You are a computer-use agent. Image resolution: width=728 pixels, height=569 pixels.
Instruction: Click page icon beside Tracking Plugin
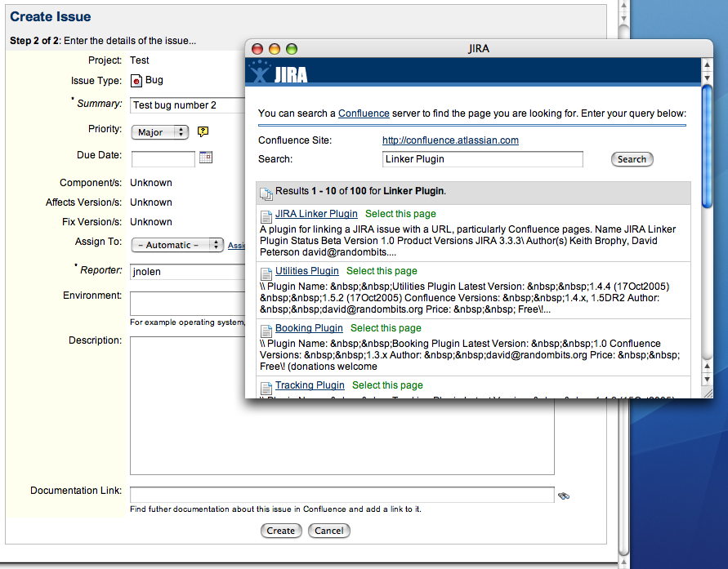coord(266,387)
